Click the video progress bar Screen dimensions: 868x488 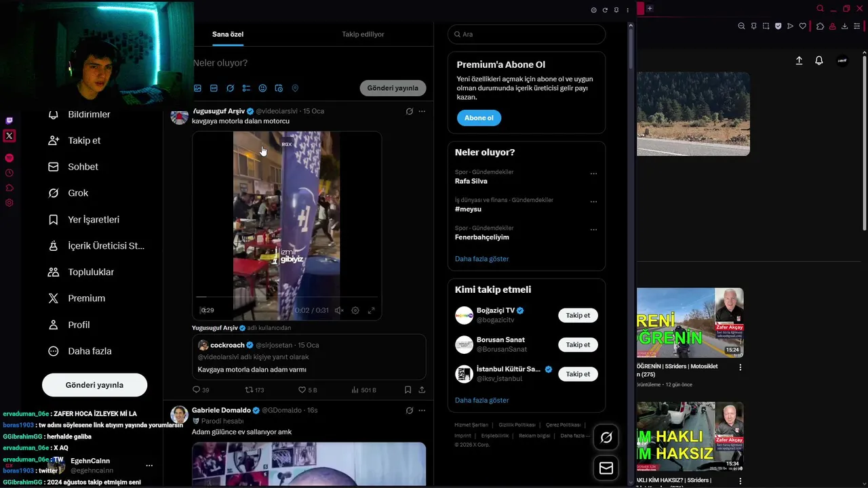(x=287, y=297)
